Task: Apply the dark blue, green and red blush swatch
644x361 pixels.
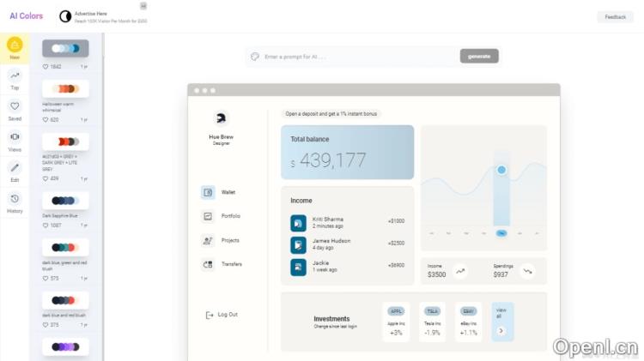Action: pyautogui.click(x=66, y=247)
